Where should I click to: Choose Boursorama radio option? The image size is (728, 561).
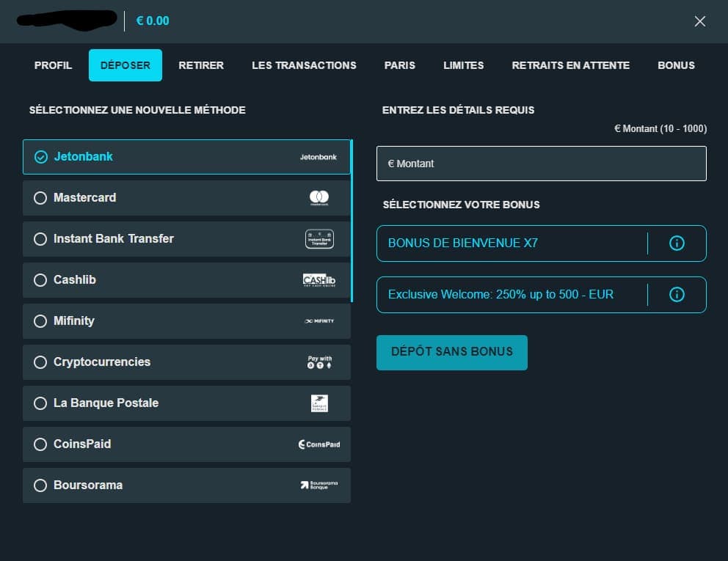[x=40, y=485]
